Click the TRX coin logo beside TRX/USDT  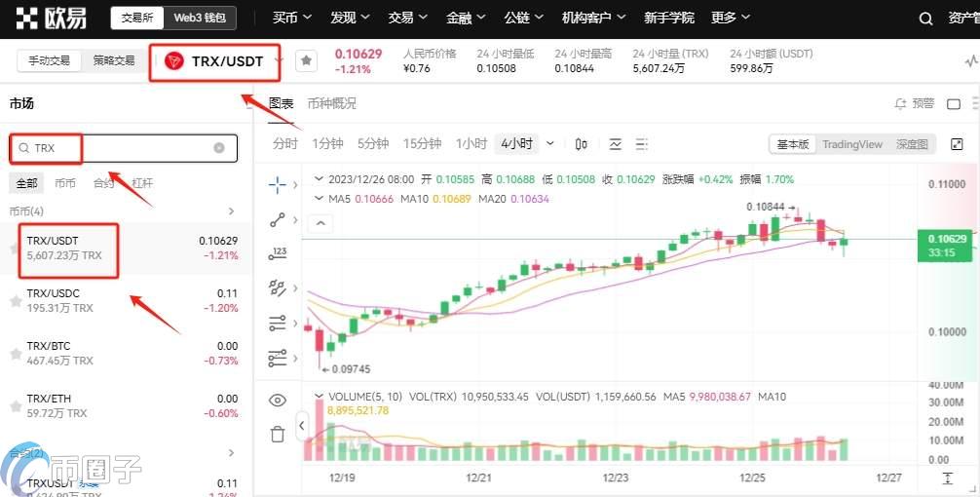pos(173,61)
